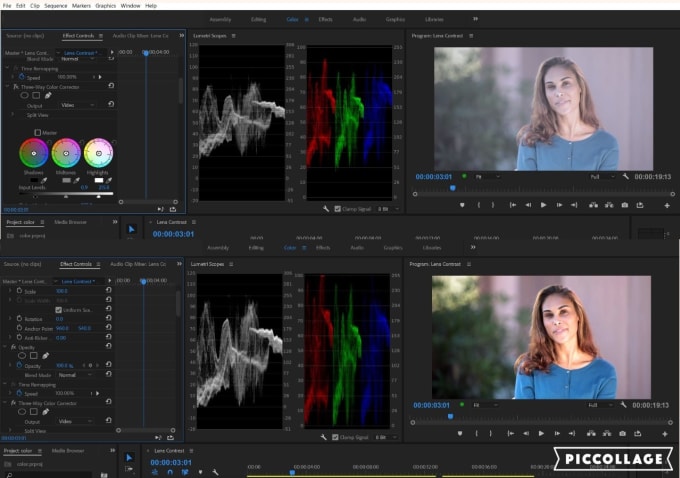Open wrench settings under the top Lumetri Scopes
Image resolution: width=680 pixels, height=478 pixels.
pyautogui.click(x=326, y=209)
